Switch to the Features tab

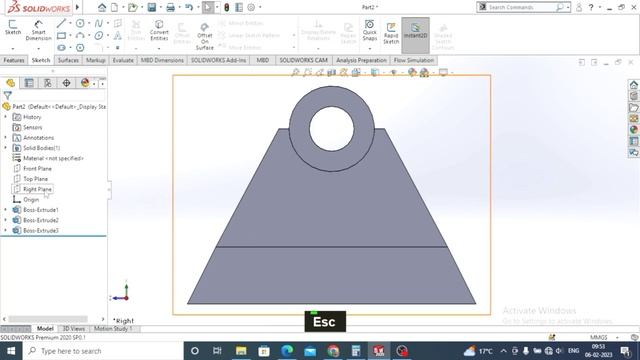tap(14, 60)
